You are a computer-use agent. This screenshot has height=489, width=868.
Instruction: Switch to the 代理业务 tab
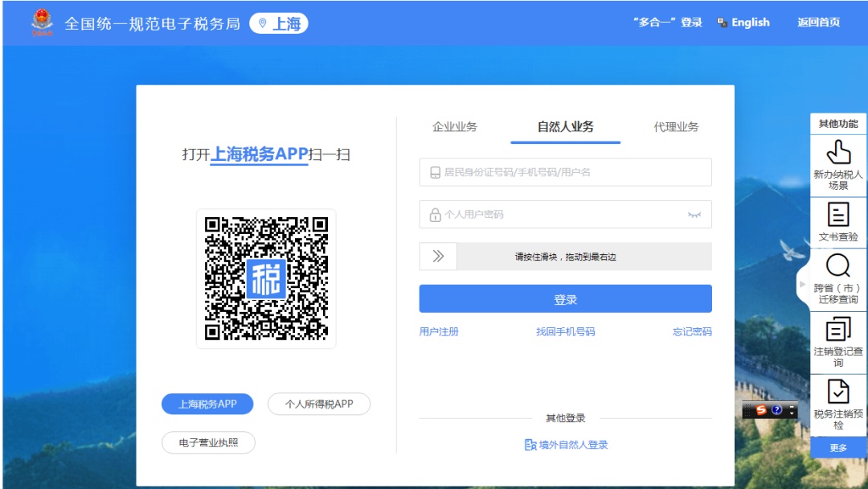point(676,127)
